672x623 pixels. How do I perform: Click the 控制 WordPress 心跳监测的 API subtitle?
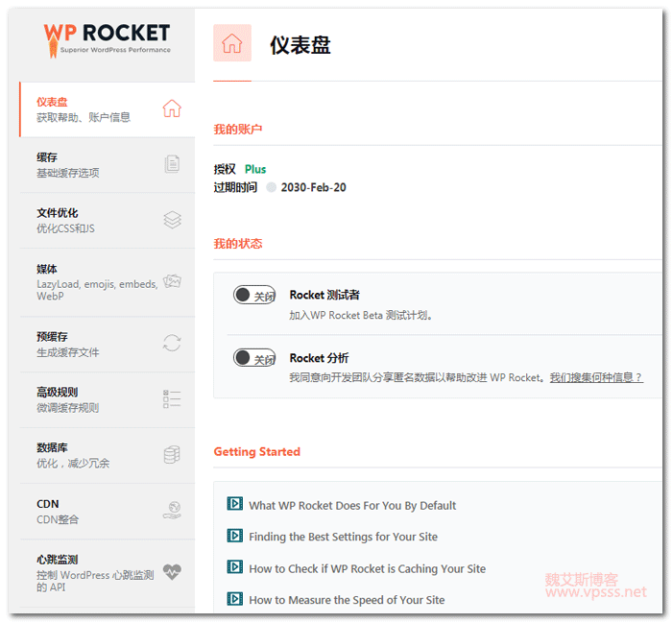tap(95, 581)
